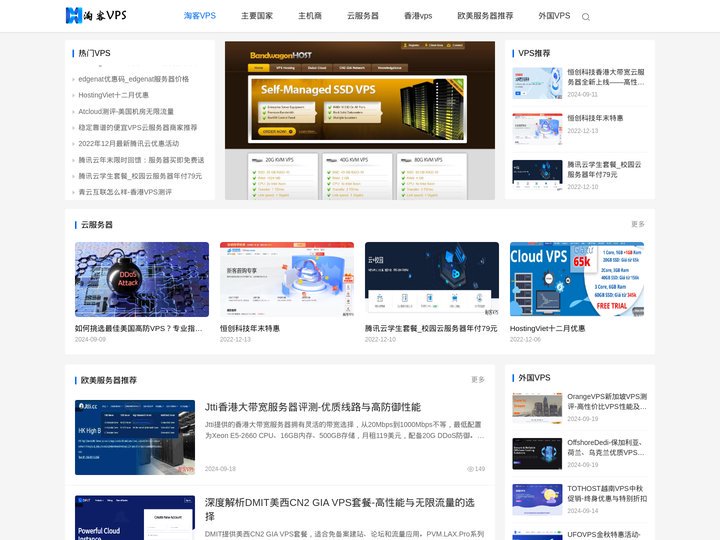
Task: Open 腾讯云学生套餐 card image in 云服务器
Action: coord(432,279)
